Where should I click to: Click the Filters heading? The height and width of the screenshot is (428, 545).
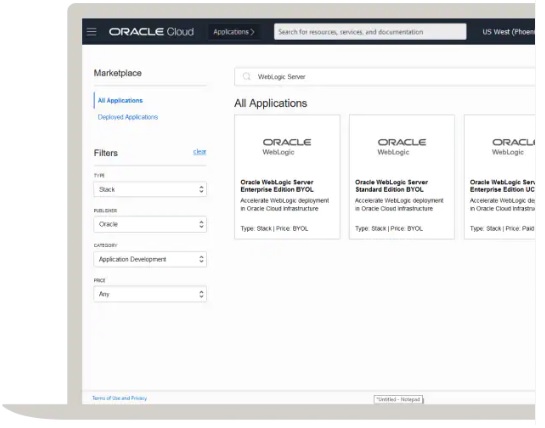pyautogui.click(x=106, y=153)
